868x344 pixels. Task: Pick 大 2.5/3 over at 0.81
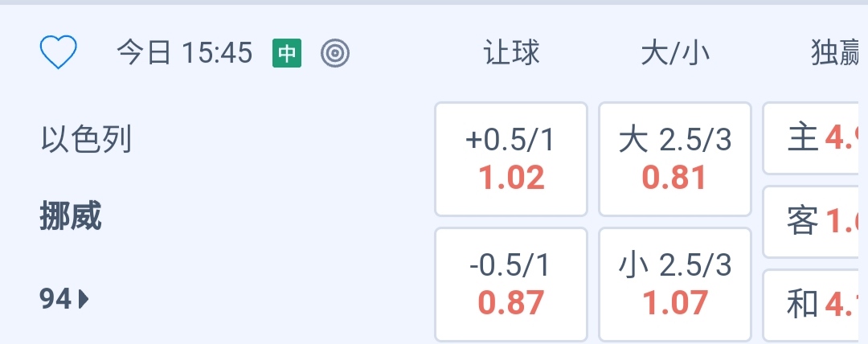[675, 159]
